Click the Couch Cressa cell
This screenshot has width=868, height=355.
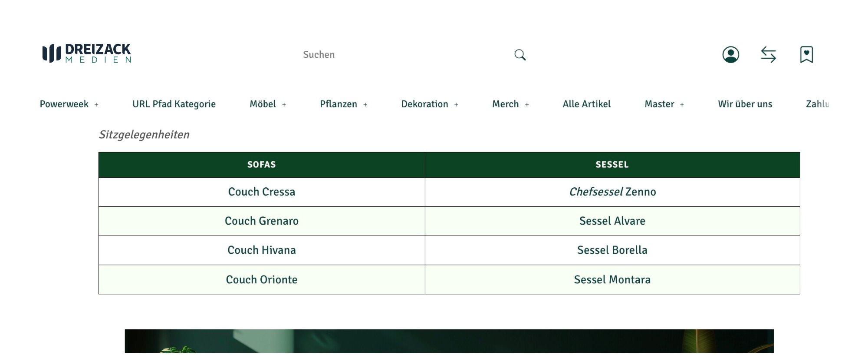pos(262,192)
